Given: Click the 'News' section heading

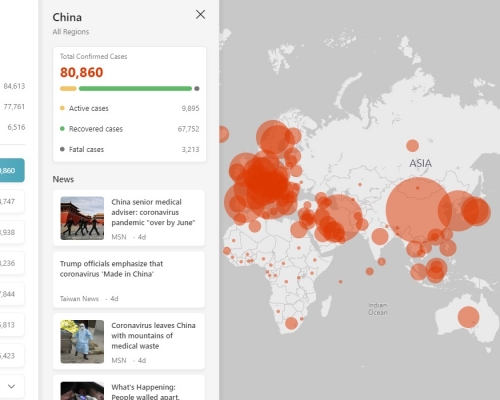Looking at the screenshot, I should tap(63, 179).
